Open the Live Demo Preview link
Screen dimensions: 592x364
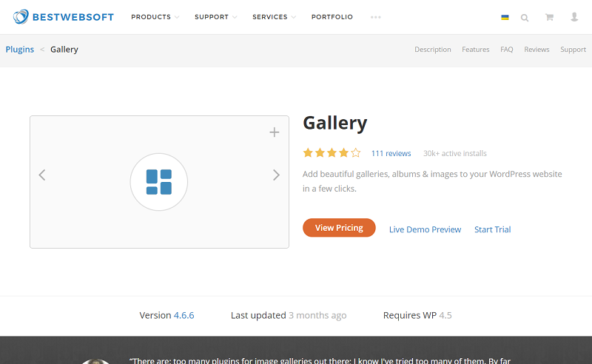click(425, 229)
